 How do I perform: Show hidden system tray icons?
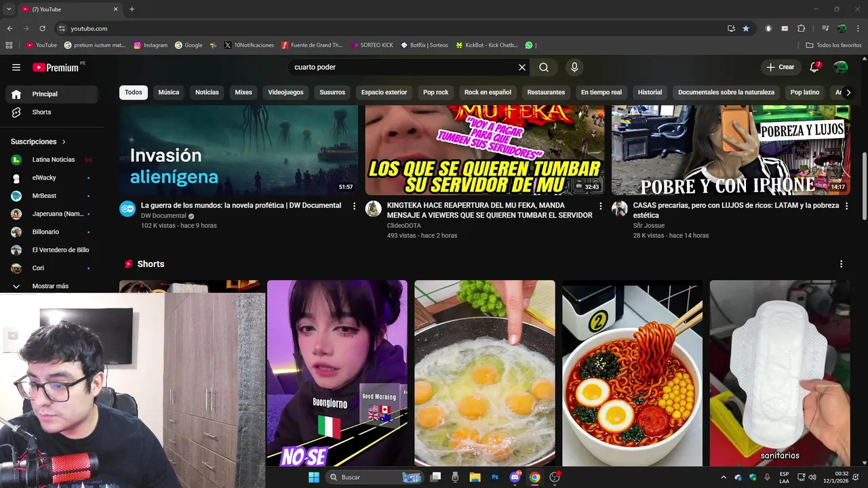(723, 477)
